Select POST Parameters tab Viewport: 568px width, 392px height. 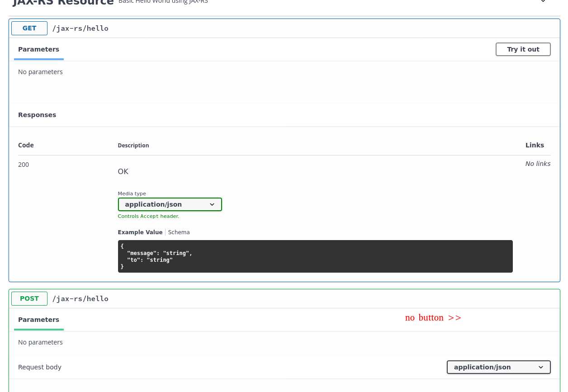click(39, 320)
